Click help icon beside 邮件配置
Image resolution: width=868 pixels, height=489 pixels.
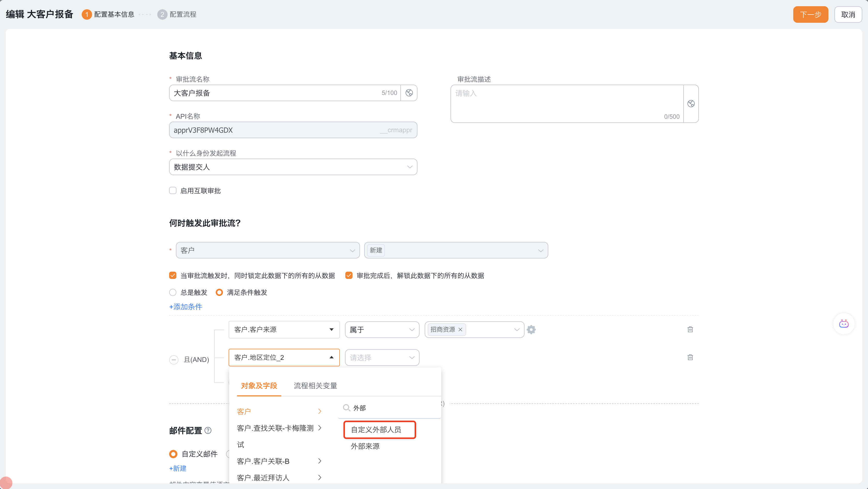[x=208, y=430]
